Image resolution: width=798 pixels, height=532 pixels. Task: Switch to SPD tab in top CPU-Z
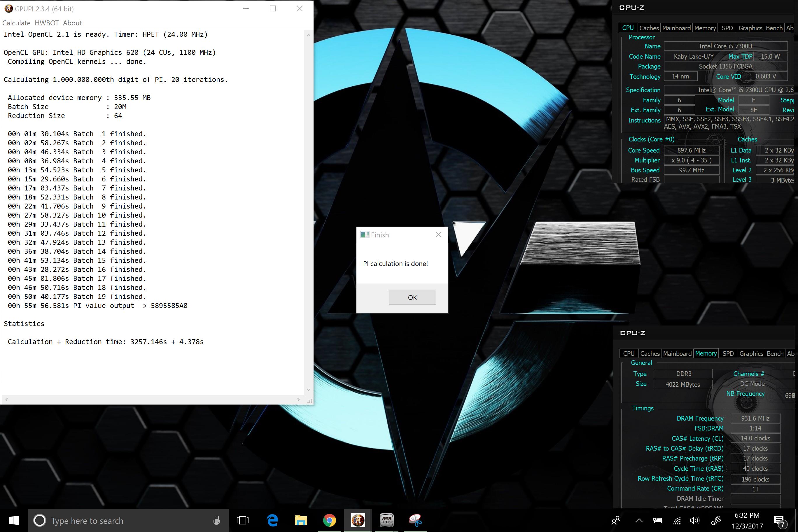click(727, 28)
